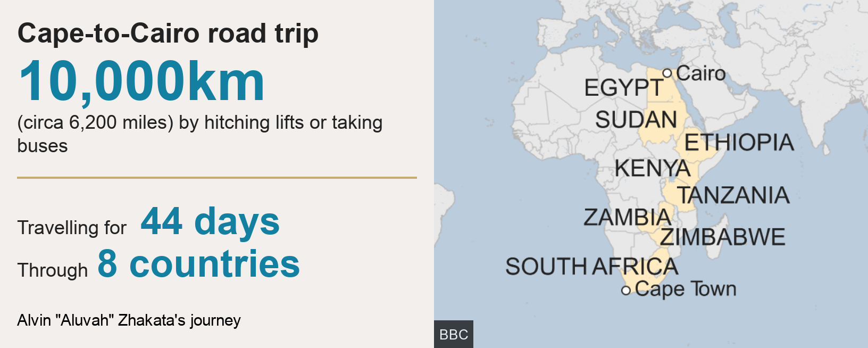Click the Cape-to-Cairo road trip heading
868x348 pixels.
168,34
